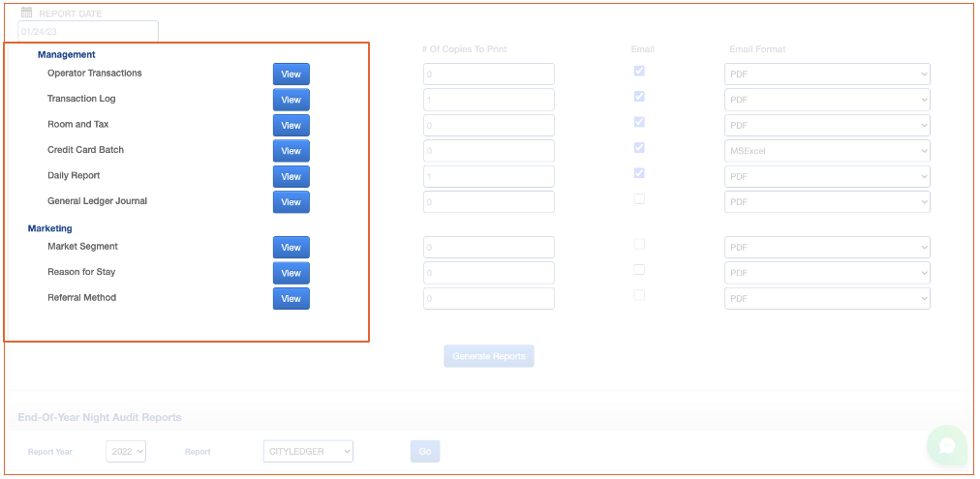Click View for Room and Tax
This screenshot has height=479, width=980.
point(291,126)
